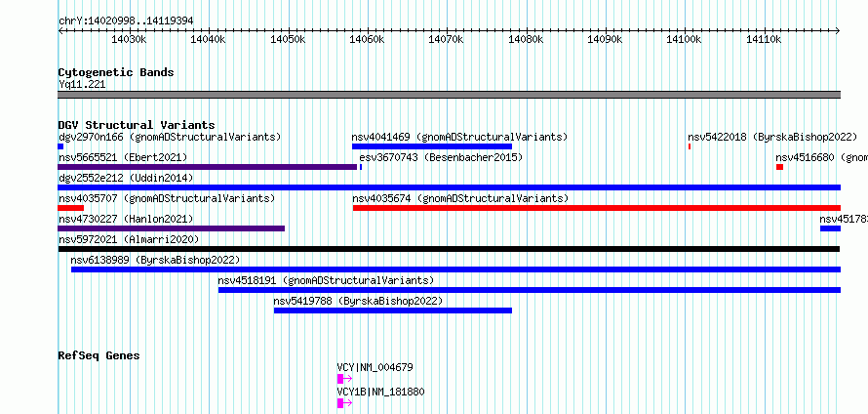Viewport: 868px width, 414px height.
Task: Select the small blue dgv2970n166 variant bar
Action: pos(60,146)
